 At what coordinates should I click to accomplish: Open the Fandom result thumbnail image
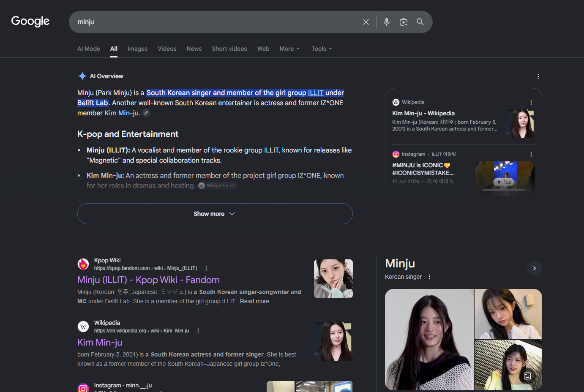333,279
